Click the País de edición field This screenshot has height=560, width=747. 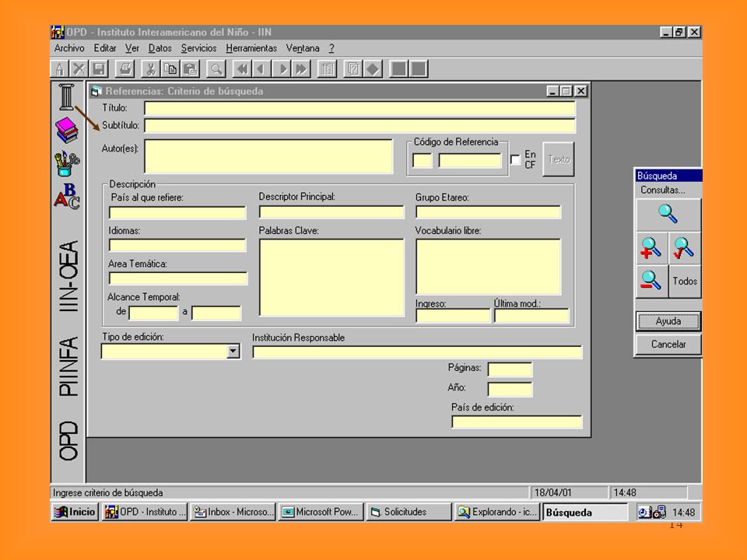[x=517, y=422]
